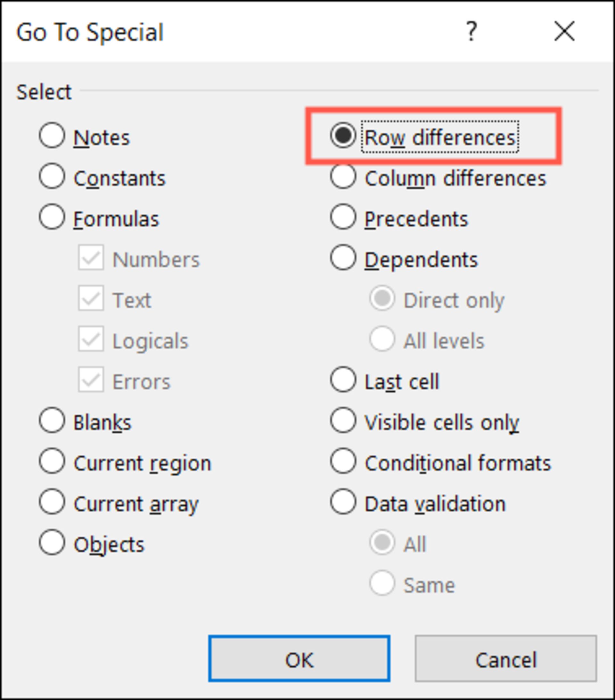Image resolution: width=615 pixels, height=700 pixels.
Task: Select the Precedents radio option
Action: 343,217
